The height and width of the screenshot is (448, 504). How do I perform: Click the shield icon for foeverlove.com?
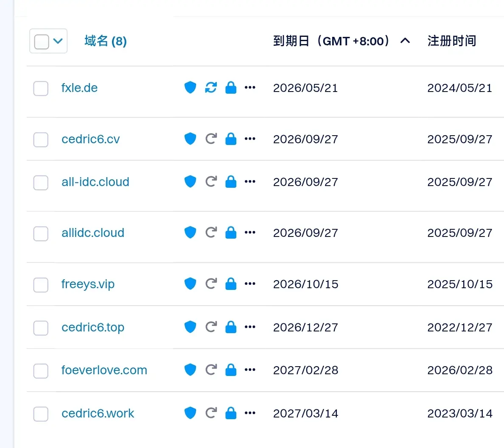190,370
